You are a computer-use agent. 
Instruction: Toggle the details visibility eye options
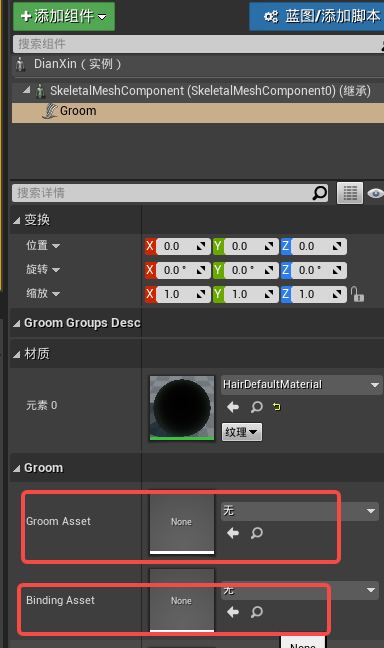[375, 193]
